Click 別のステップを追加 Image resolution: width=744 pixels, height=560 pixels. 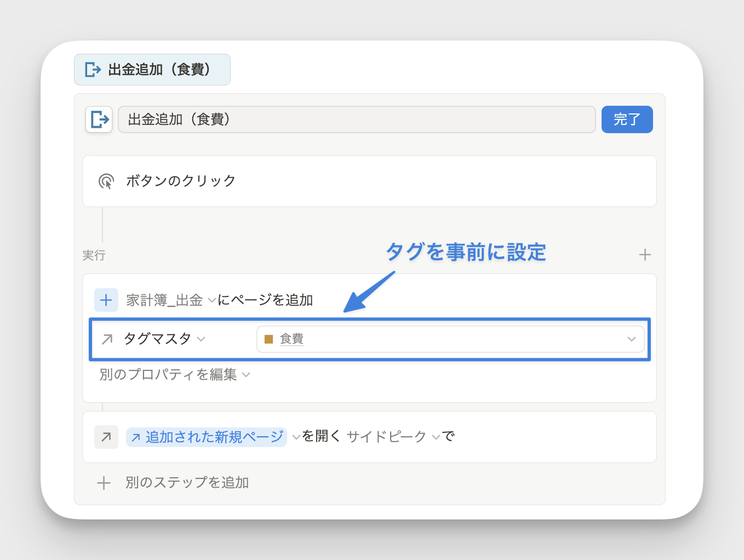click(x=187, y=483)
